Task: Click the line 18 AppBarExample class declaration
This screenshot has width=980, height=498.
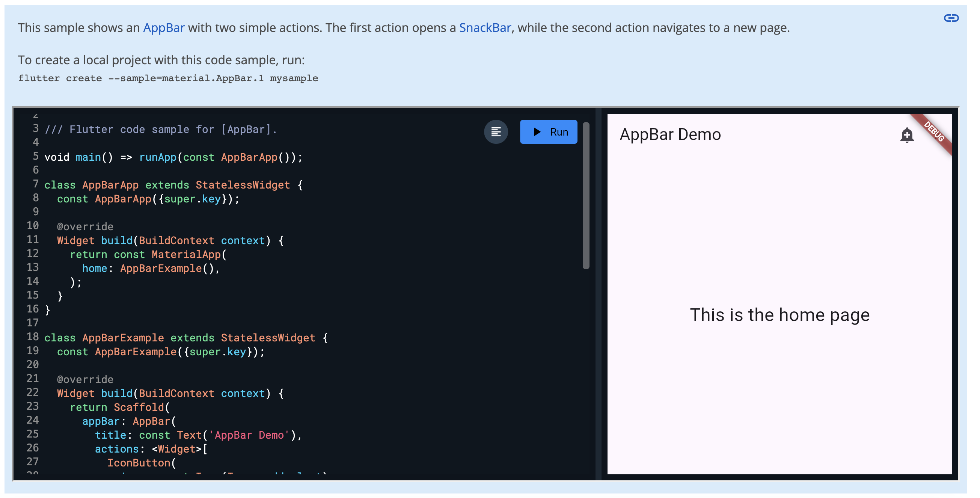Action: pyautogui.click(x=185, y=338)
